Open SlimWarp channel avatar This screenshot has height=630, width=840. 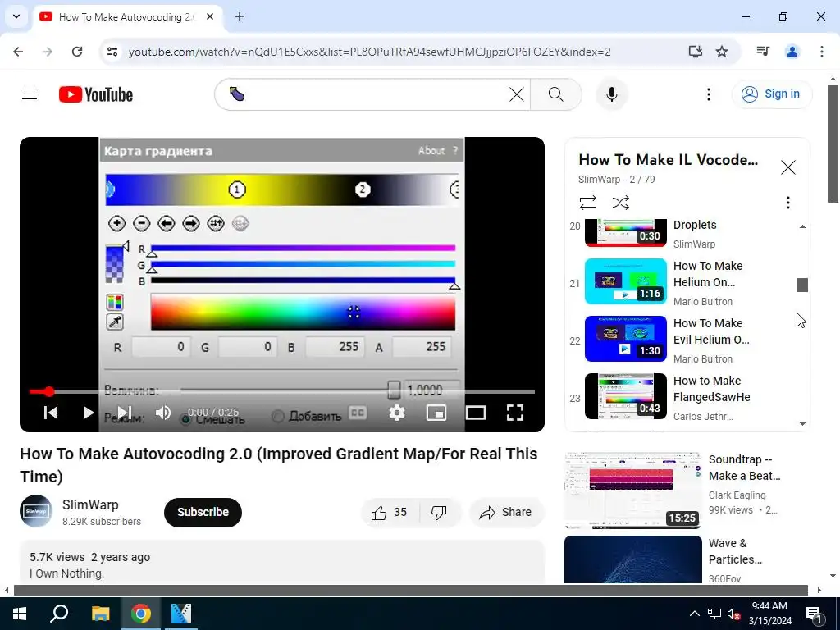tap(36, 512)
